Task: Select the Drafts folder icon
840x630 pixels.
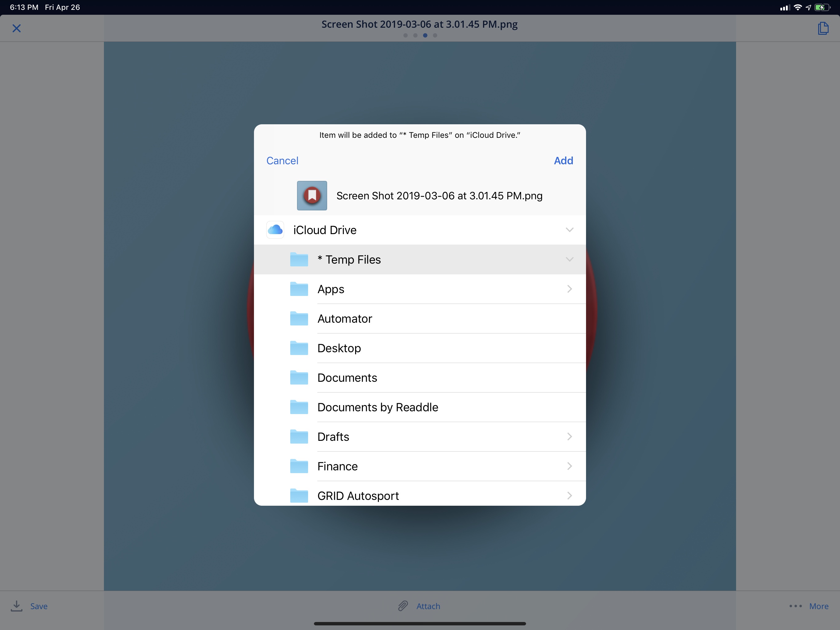Action: (x=299, y=437)
